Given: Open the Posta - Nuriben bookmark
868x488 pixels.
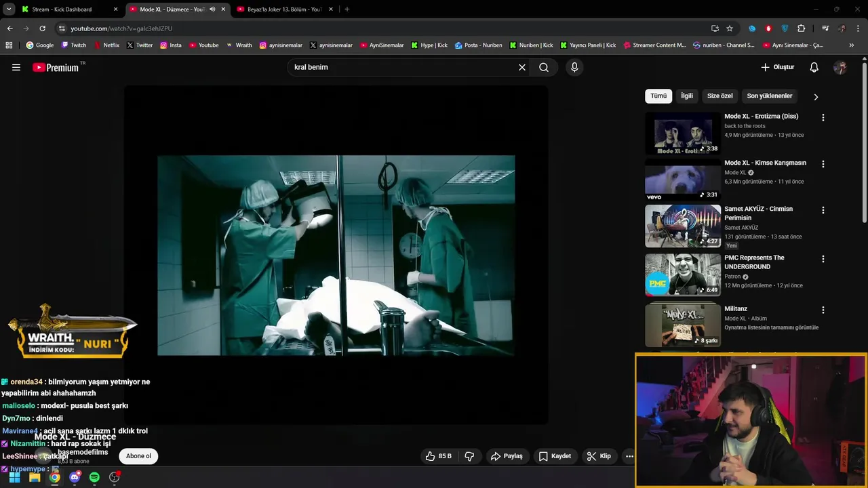Looking at the screenshot, I should 479,45.
